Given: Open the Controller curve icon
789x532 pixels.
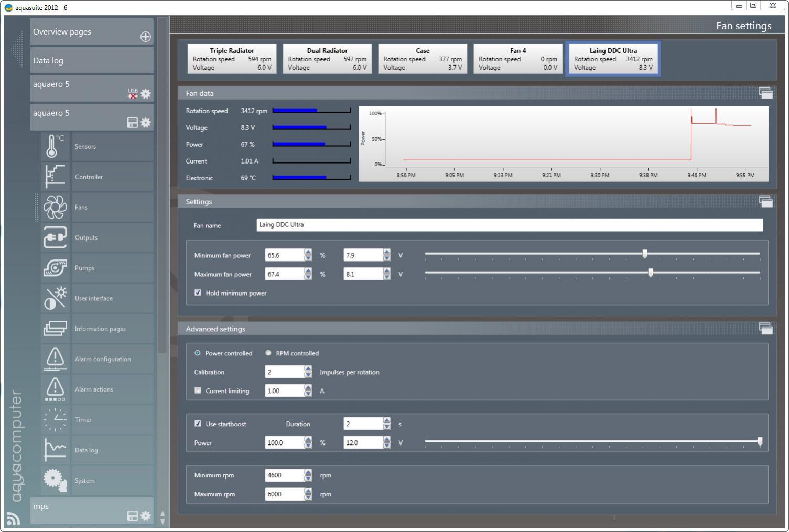Looking at the screenshot, I should (x=55, y=177).
